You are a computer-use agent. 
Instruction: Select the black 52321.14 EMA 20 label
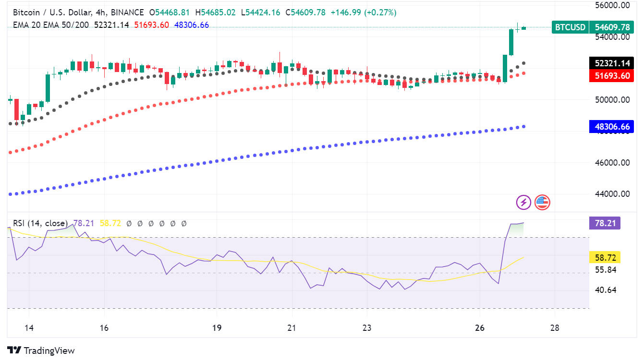[612, 63]
